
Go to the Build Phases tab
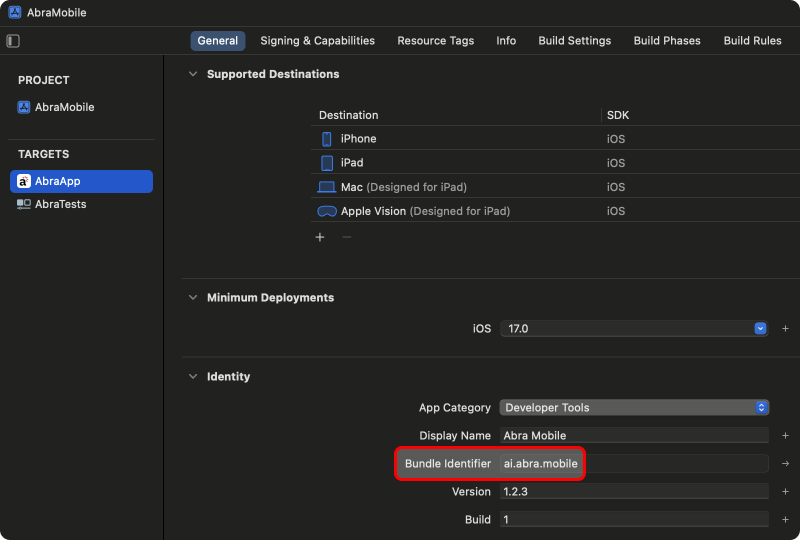[667, 41]
